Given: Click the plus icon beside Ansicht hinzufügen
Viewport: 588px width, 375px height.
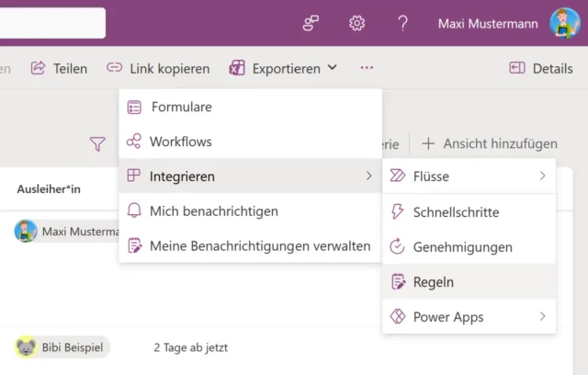Looking at the screenshot, I should coord(428,143).
